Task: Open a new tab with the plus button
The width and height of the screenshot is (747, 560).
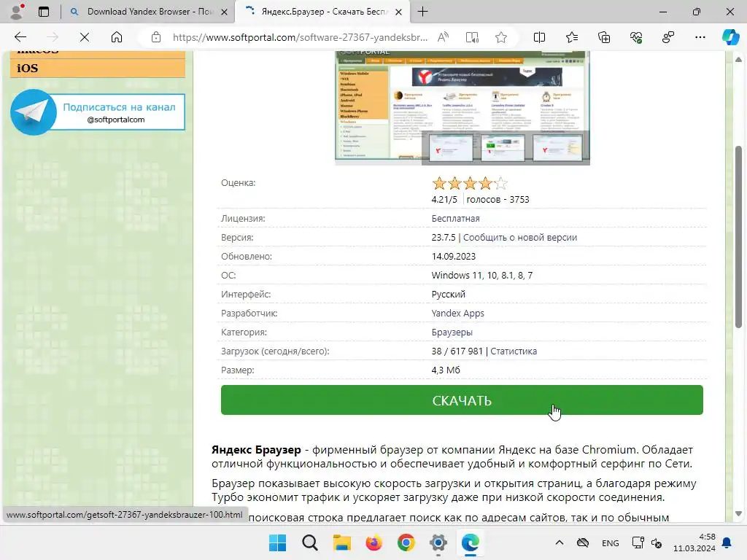Action: point(422,12)
